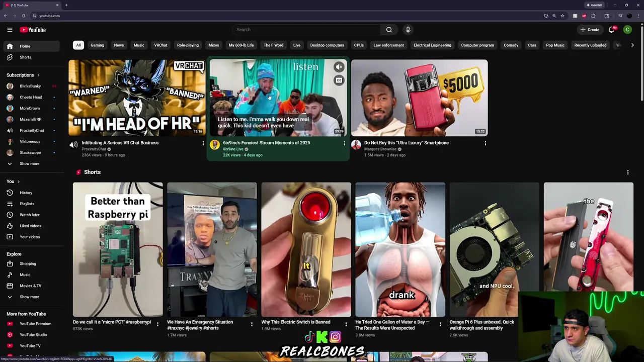Click the YouTube logo

[33, 30]
